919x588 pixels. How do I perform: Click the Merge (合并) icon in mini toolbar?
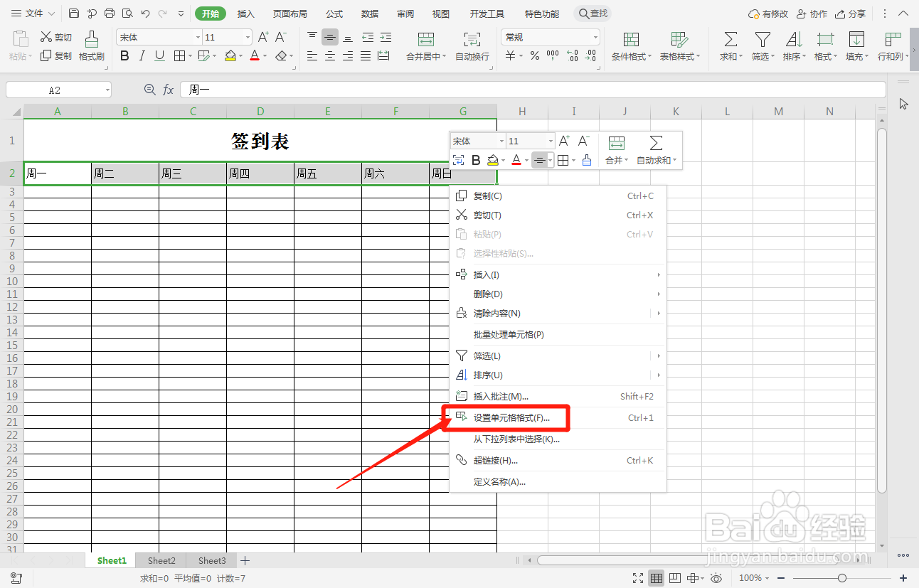pyautogui.click(x=617, y=143)
